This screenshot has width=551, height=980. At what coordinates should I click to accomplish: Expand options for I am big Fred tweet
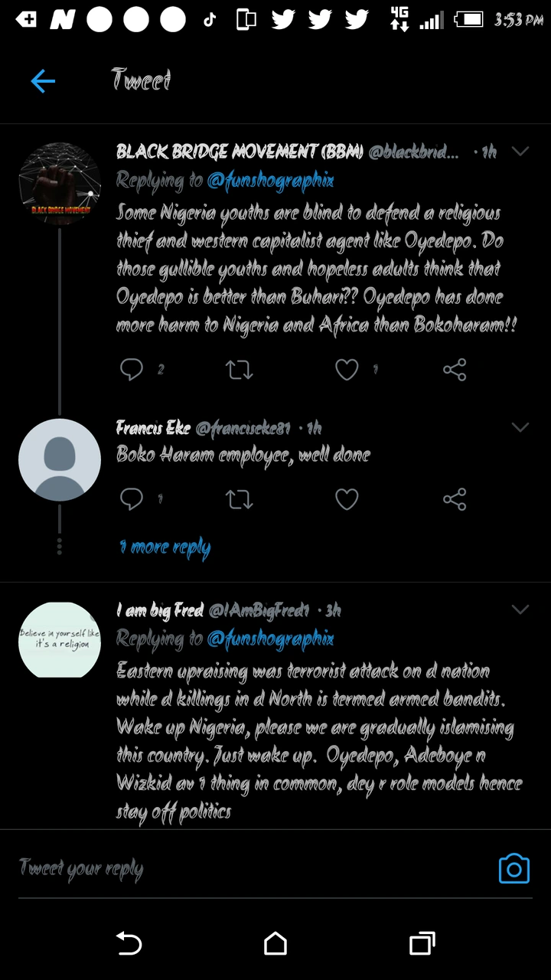(520, 610)
